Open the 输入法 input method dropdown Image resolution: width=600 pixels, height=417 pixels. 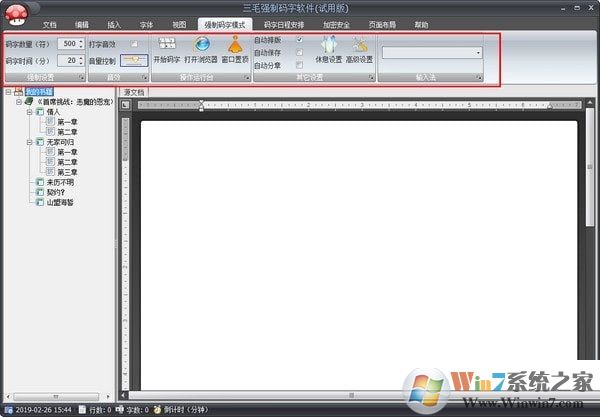(x=479, y=52)
